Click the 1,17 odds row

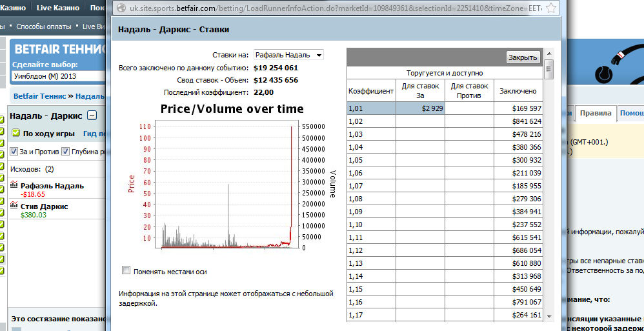(445, 315)
